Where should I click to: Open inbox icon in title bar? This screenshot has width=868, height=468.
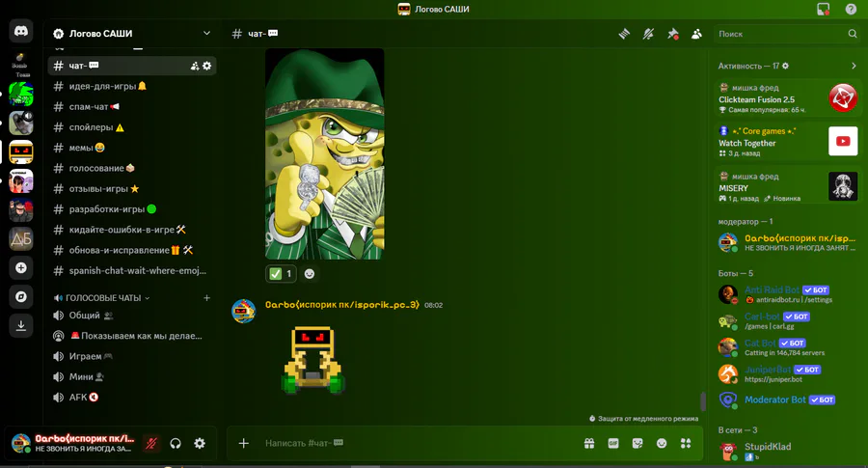(824, 9)
